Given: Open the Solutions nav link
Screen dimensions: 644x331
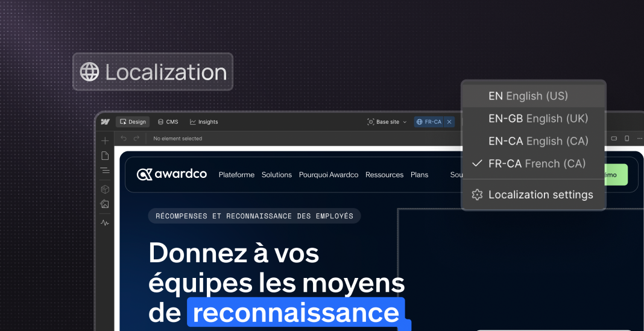Looking at the screenshot, I should click(277, 175).
